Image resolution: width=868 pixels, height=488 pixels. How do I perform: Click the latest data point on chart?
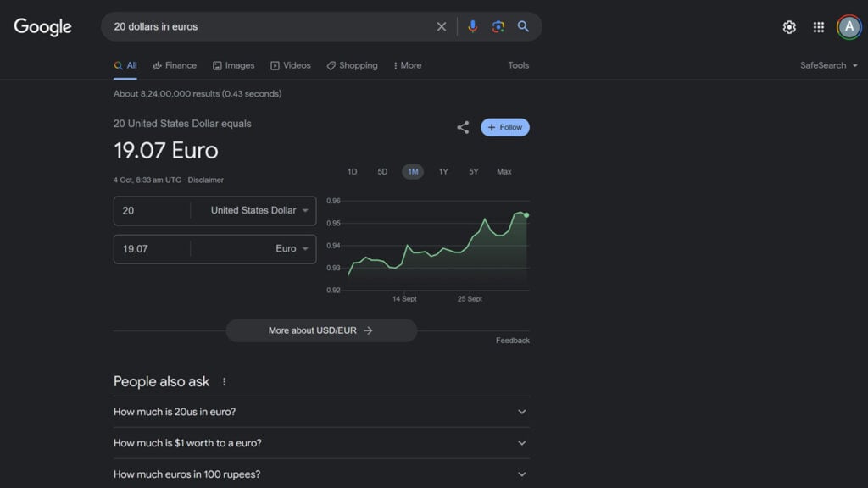[x=526, y=214]
